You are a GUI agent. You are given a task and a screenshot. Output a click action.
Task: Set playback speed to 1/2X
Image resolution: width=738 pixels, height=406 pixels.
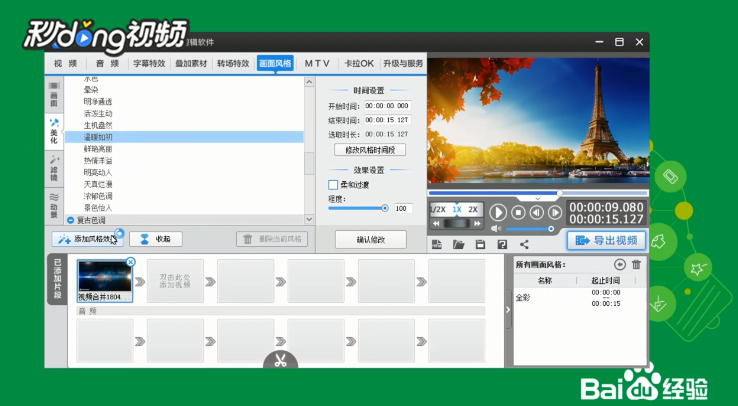438,209
